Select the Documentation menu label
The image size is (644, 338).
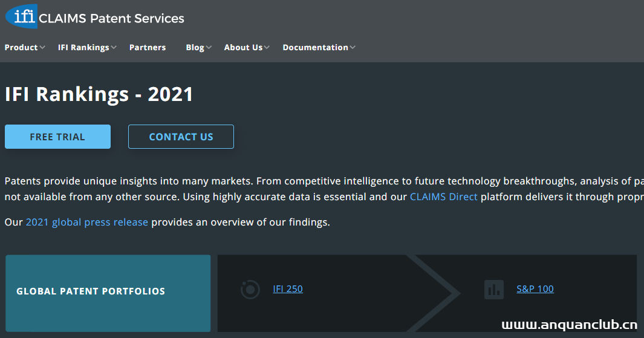(315, 47)
